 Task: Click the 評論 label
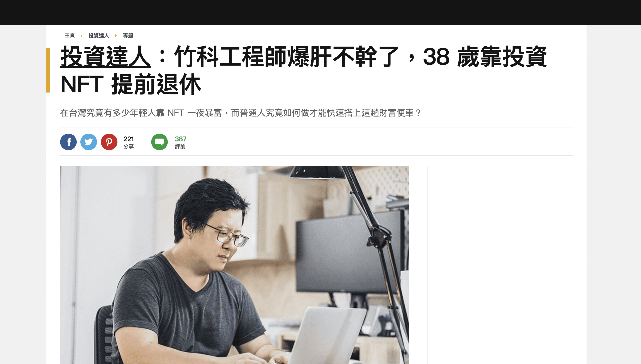(180, 147)
